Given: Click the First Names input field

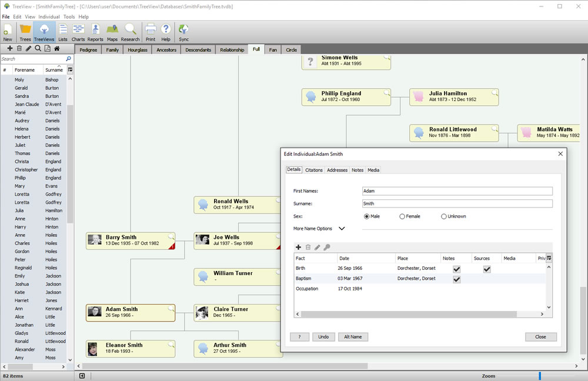Looking at the screenshot, I should click(457, 191).
